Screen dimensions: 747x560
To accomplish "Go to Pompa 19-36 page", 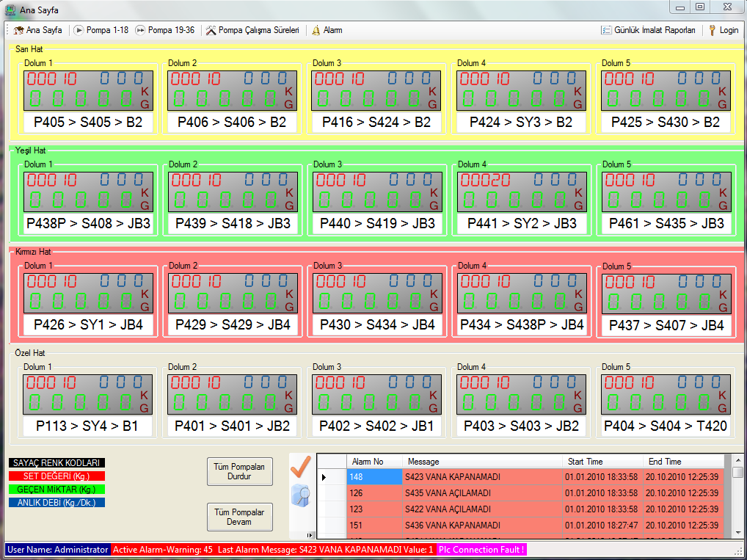I will 165,30.
